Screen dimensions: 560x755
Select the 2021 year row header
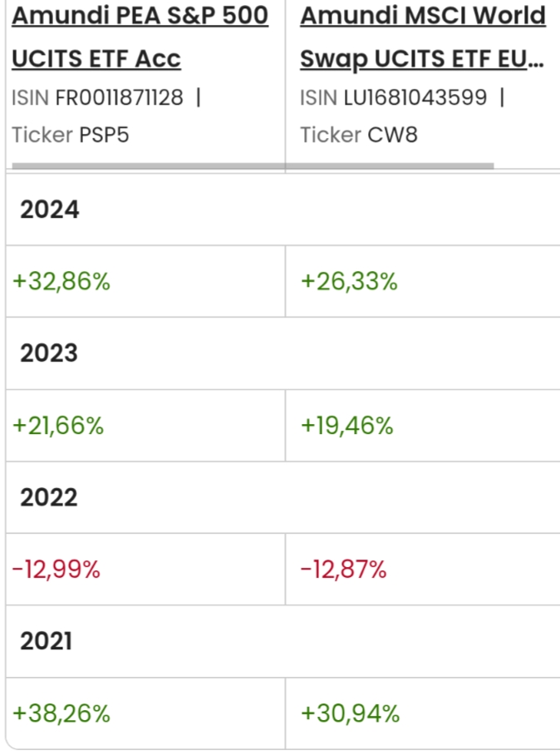coord(47,641)
